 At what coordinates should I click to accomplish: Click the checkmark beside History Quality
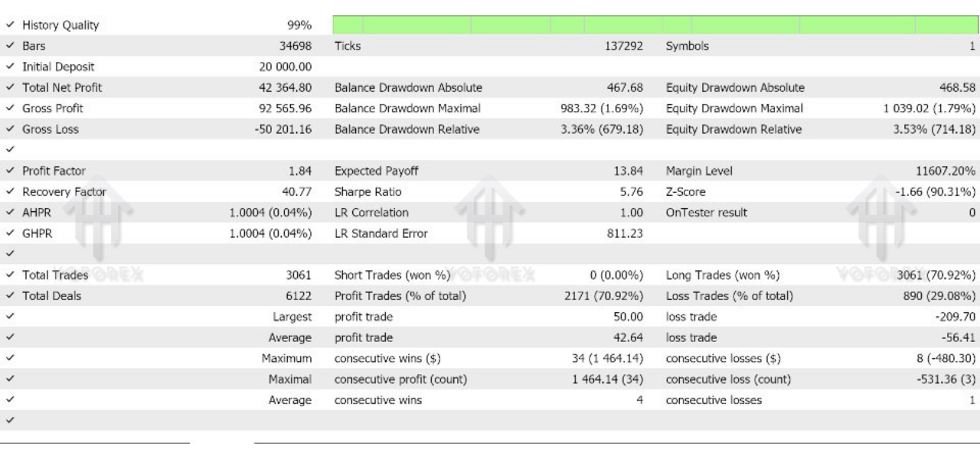[10, 25]
